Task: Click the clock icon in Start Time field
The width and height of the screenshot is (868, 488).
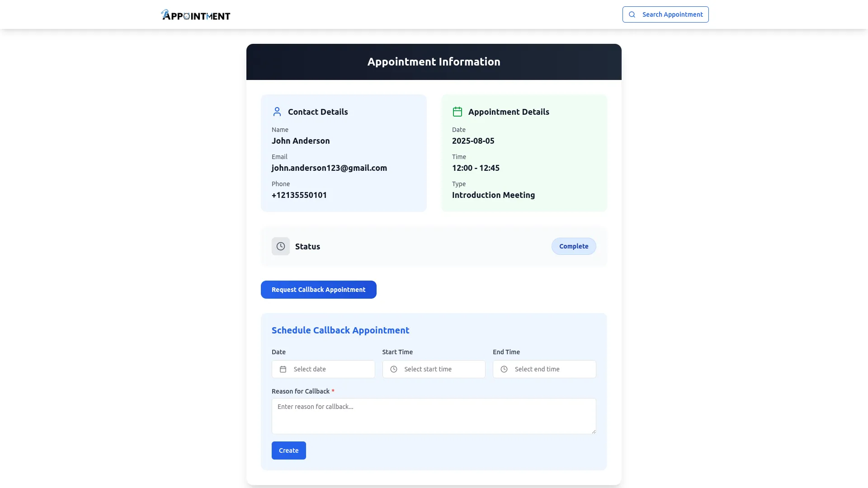Action: [394, 369]
